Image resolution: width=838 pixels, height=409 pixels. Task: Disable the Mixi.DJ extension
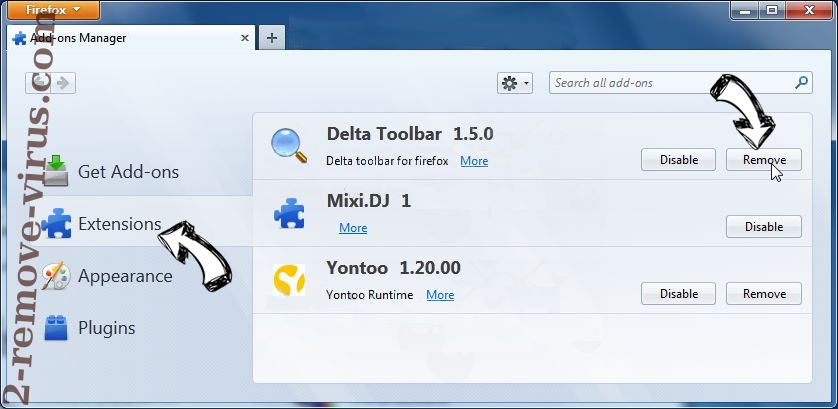tap(764, 227)
